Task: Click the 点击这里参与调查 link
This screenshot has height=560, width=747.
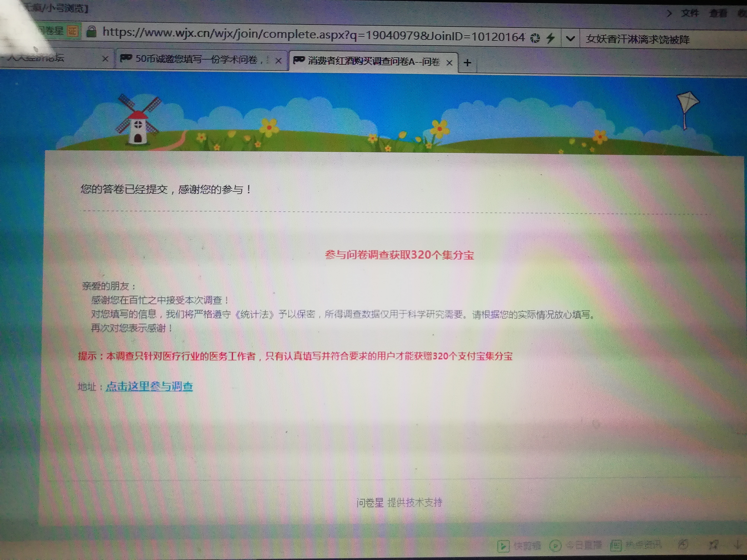Action: (x=149, y=386)
